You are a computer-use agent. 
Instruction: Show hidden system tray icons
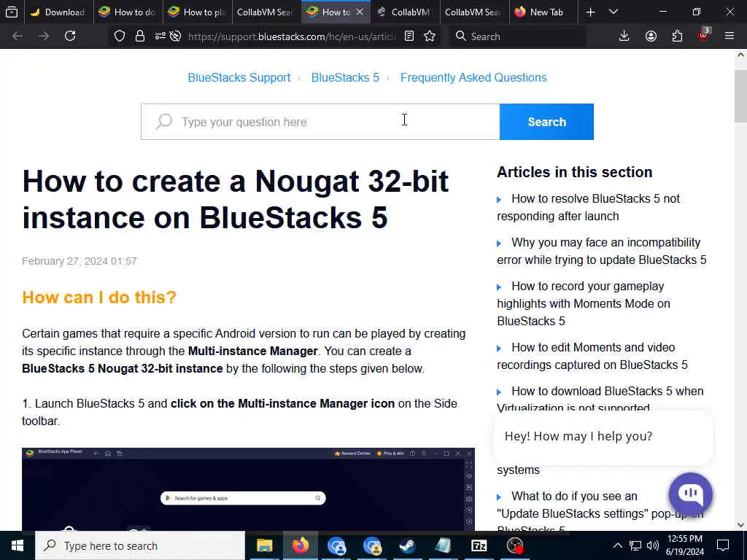(617, 545)
